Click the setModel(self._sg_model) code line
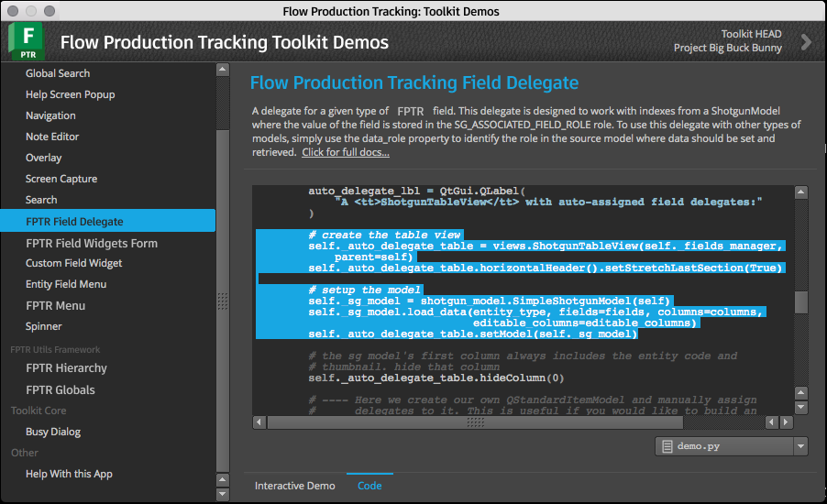The width and height of the screenshot is (827, 504). (472, 334)
